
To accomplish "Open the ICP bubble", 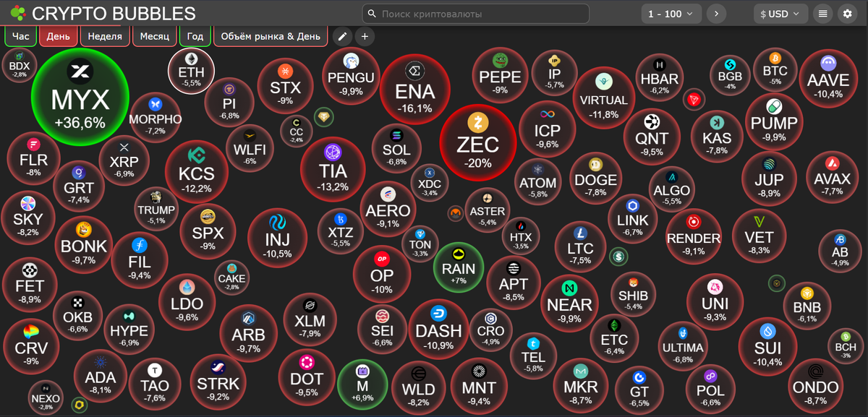I will tap(548, 129).
